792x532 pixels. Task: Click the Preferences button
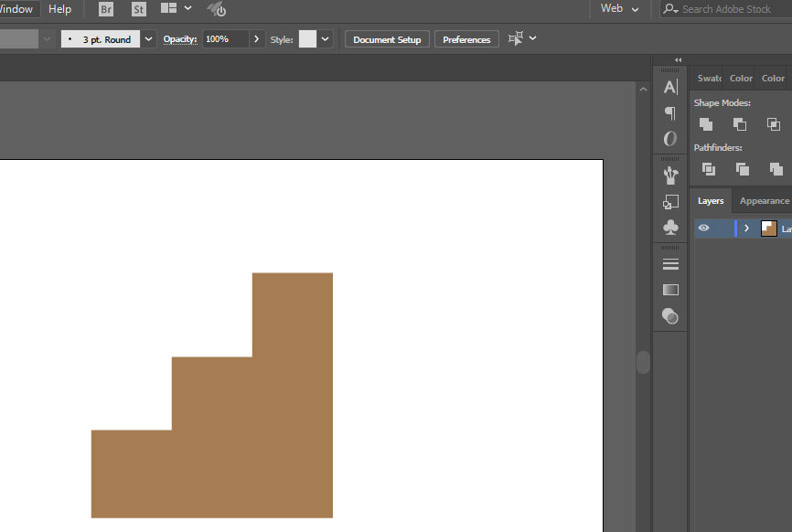466,39
